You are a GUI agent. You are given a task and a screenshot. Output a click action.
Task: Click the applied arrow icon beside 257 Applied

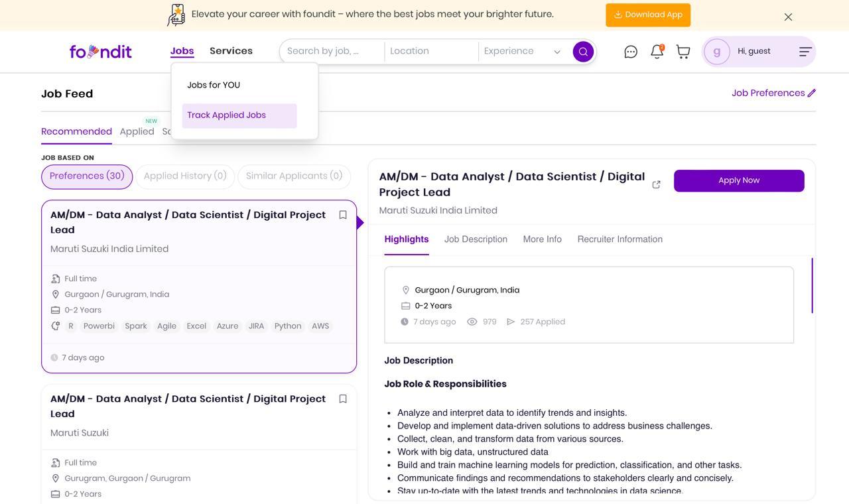click(510, 322)
